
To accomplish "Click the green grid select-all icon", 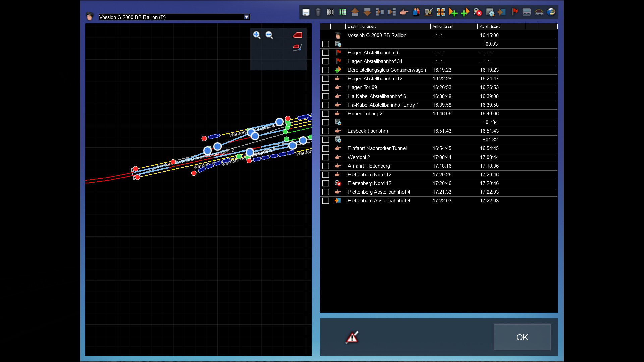I will click(x=342, y=12).
